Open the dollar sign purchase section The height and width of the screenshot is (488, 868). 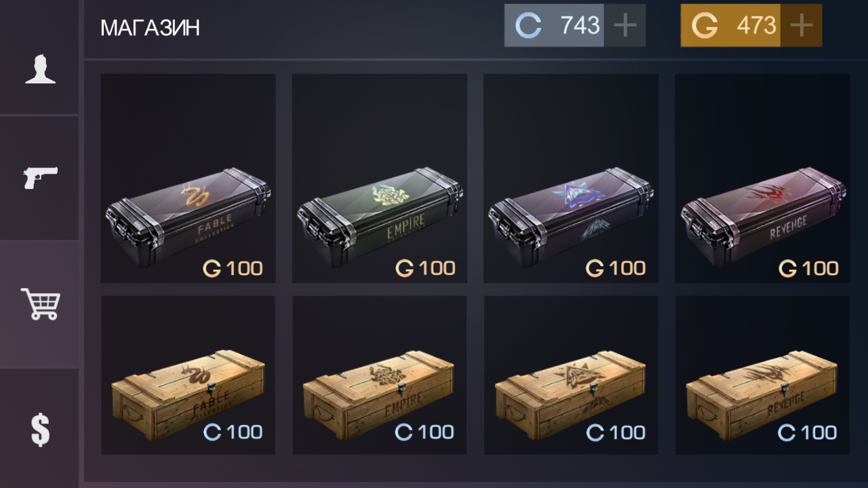point(40,430)
